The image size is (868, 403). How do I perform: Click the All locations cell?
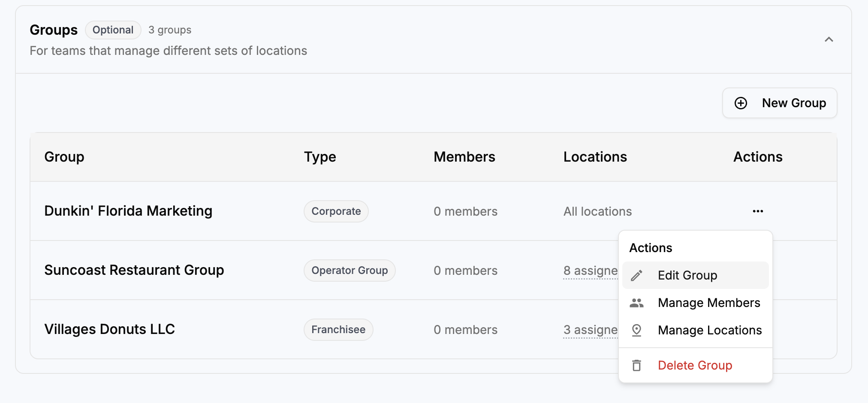597,211
